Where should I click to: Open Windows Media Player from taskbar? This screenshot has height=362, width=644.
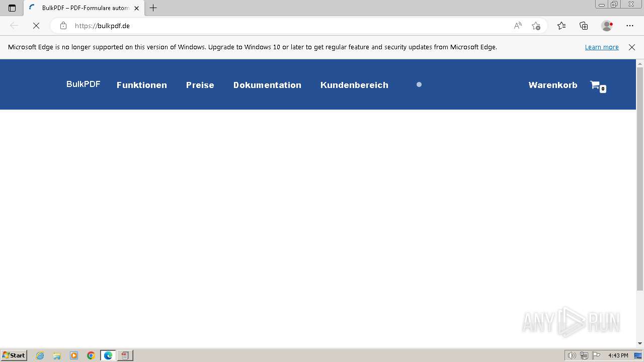(74, 355)
